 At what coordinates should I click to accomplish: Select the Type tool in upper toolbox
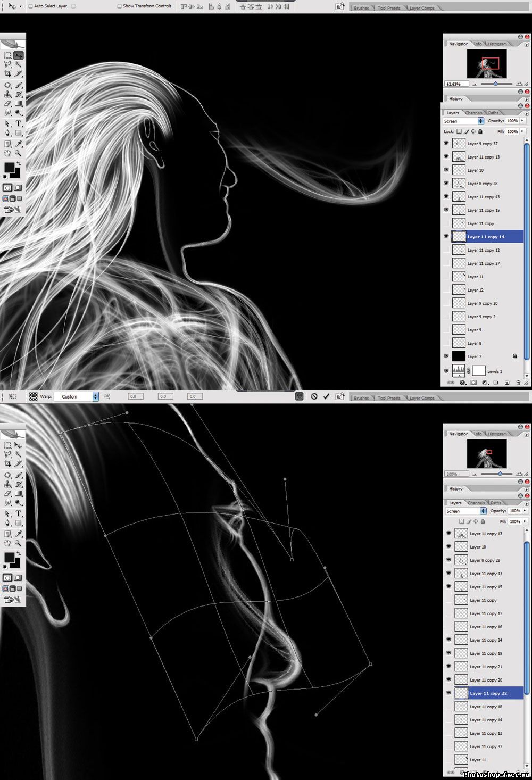tap(18, 123)
